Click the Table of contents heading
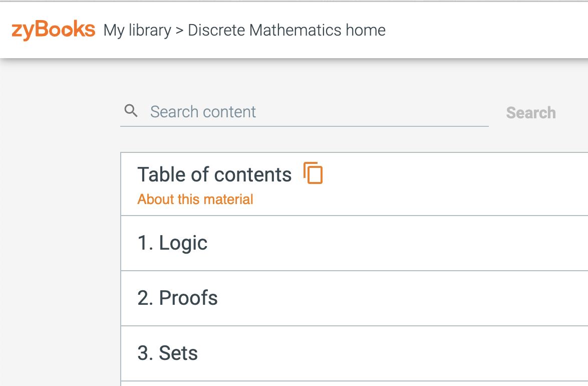Viewport: 588px width, 386px height. coord(214,174)
